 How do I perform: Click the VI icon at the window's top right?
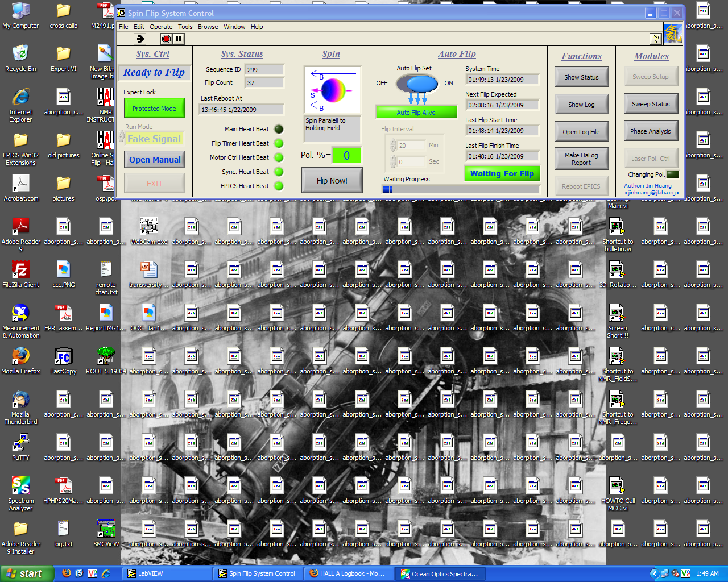(x=673, y=34)
